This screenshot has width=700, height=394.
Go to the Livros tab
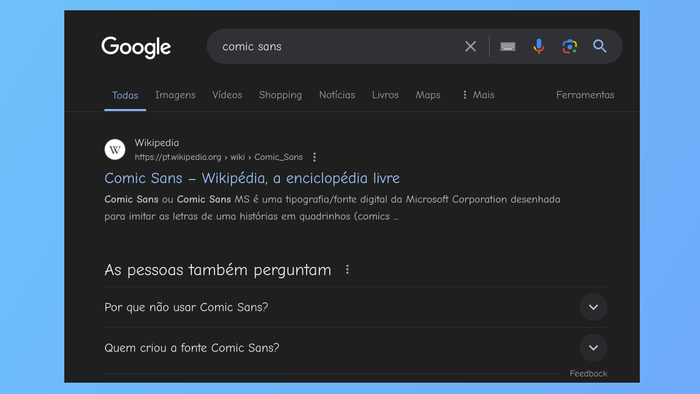click(x=385, y=95)
